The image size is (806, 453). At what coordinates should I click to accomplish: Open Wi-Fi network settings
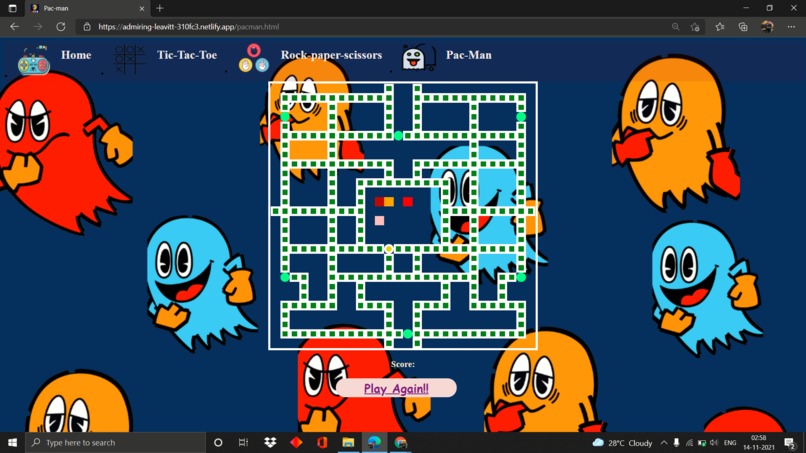(x=689, y=443)
